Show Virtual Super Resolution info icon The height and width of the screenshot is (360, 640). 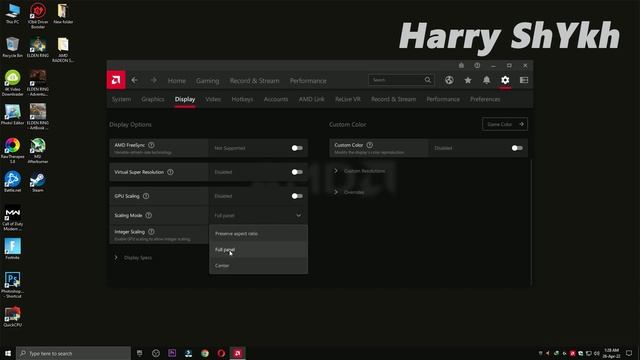point(170,172)
